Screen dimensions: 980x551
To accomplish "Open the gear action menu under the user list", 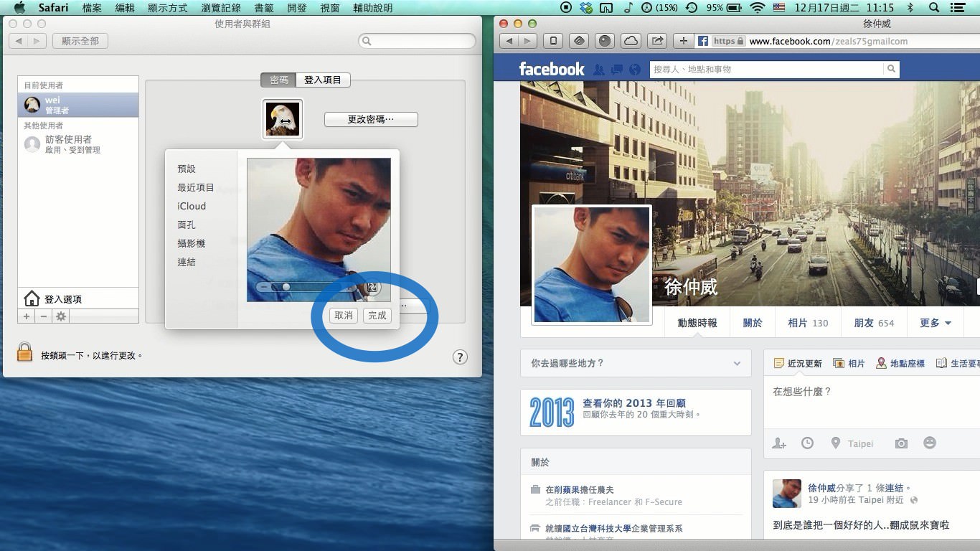I will click(61, 316).
